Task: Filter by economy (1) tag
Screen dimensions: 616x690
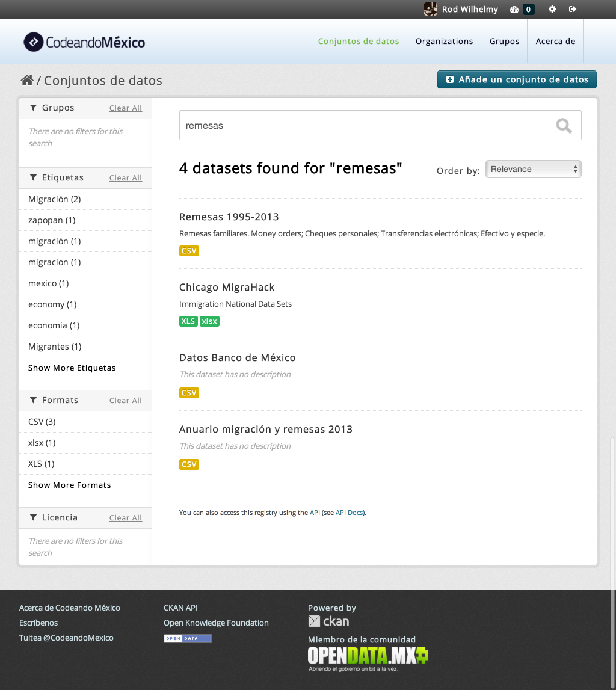Action: coord(52,304)
